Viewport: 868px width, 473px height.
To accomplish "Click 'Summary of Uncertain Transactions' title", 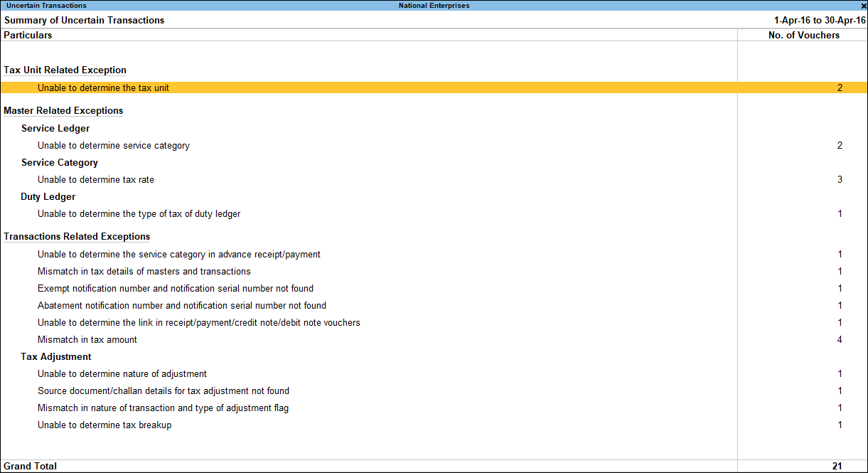I will 84,21.
